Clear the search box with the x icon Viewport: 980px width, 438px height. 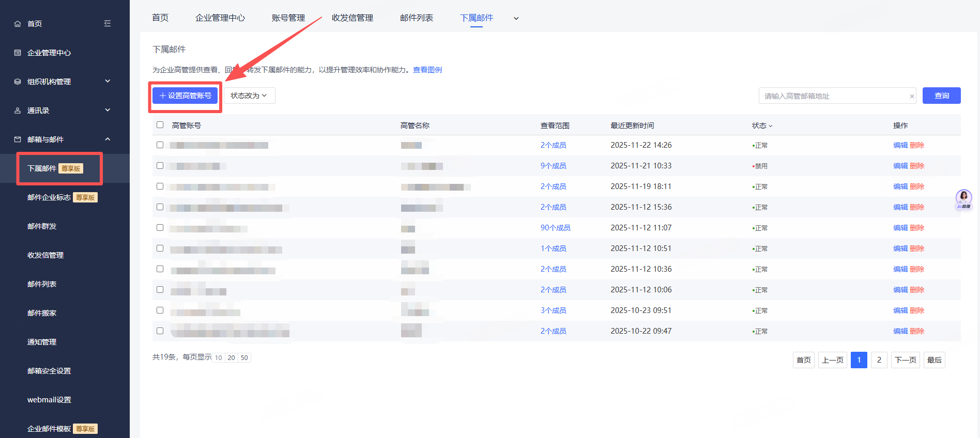(912, 96)
